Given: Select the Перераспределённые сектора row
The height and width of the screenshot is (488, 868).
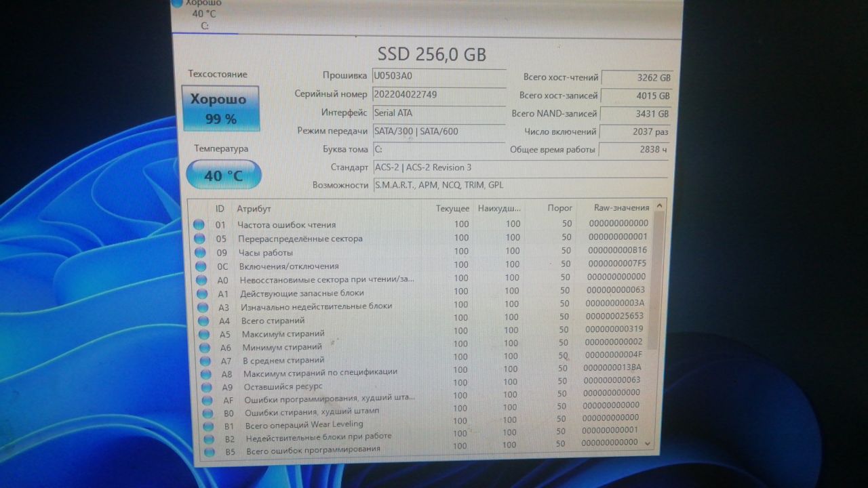Looking at the screenshot, I should pos(300,239).
